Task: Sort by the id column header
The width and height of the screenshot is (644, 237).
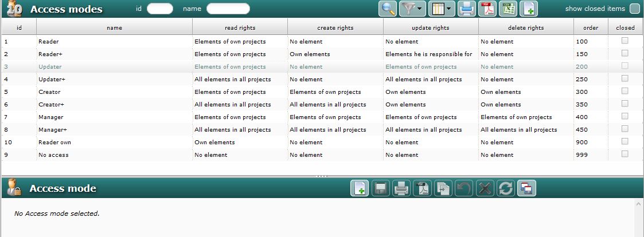Action: (19, 28)
